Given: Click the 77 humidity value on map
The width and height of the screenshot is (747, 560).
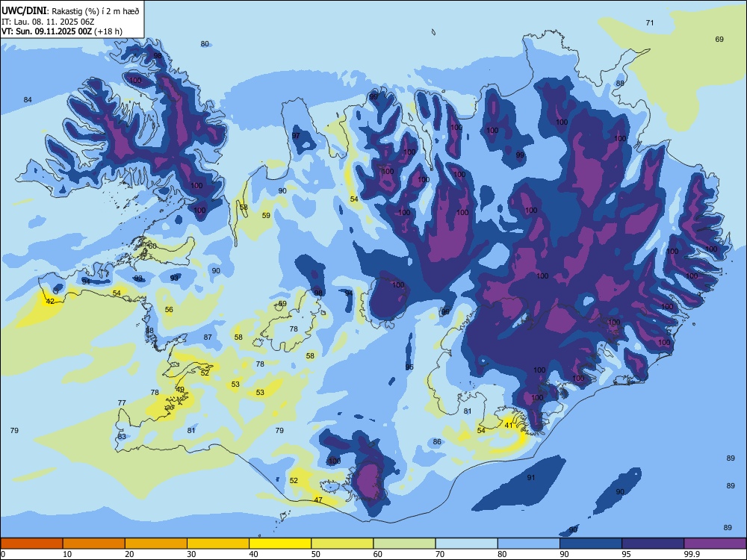Looking at the screenshot, I should tap(122, 403).
